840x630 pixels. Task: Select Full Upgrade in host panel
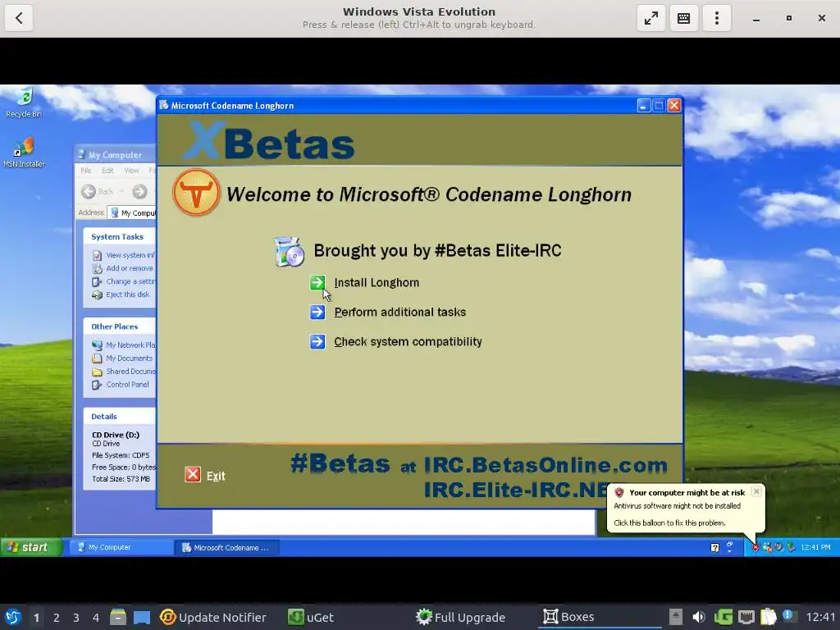click(461, 617)
